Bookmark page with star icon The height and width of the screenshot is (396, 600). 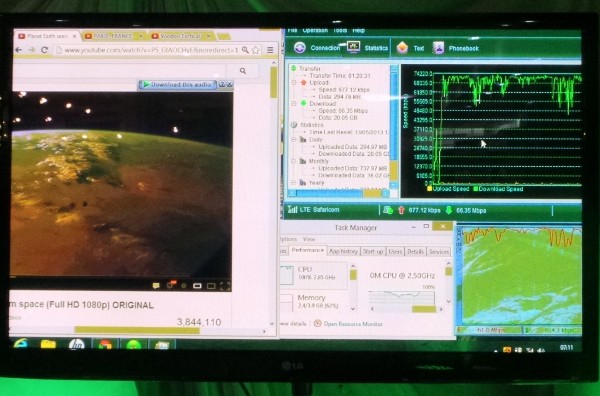(256, 50)
